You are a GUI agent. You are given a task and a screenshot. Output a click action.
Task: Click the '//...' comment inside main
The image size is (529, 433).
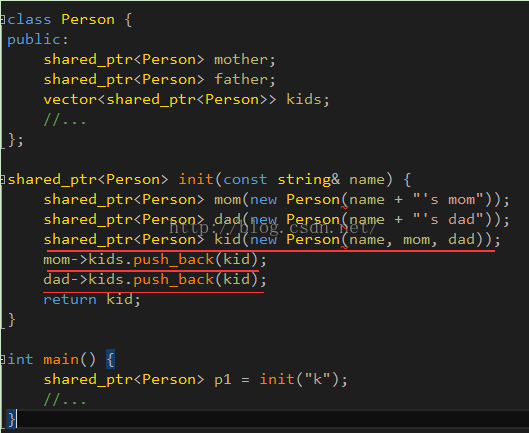click(x=65, y=400)
